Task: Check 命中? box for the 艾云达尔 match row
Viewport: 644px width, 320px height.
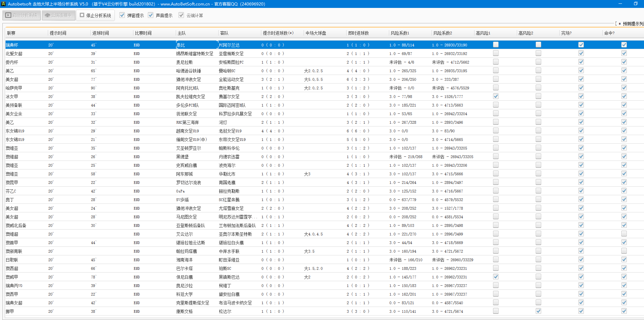Action: point(624,234)
